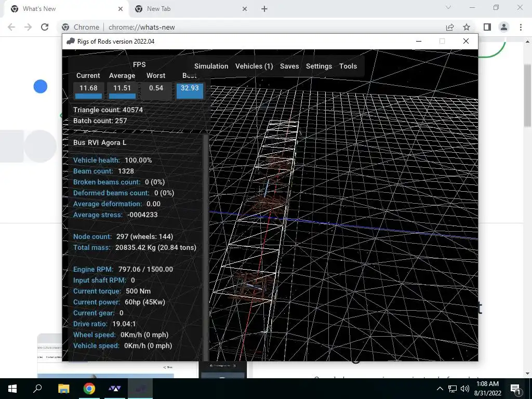Click the Wheel speed row

pyautogui.click(x=121, y=335)
